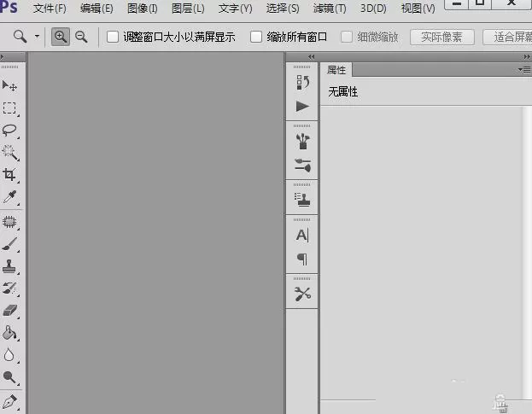Click the 实际像素 button

pyautogui.click(x=441, y=37)
